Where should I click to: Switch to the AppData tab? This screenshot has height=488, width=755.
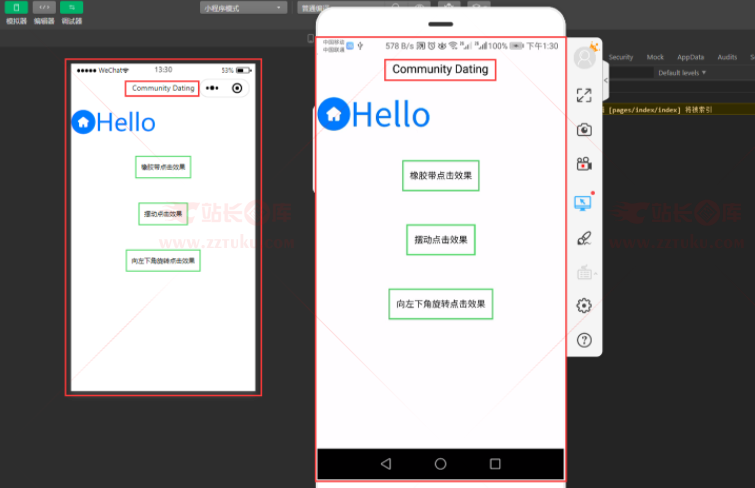click(690, 57)
